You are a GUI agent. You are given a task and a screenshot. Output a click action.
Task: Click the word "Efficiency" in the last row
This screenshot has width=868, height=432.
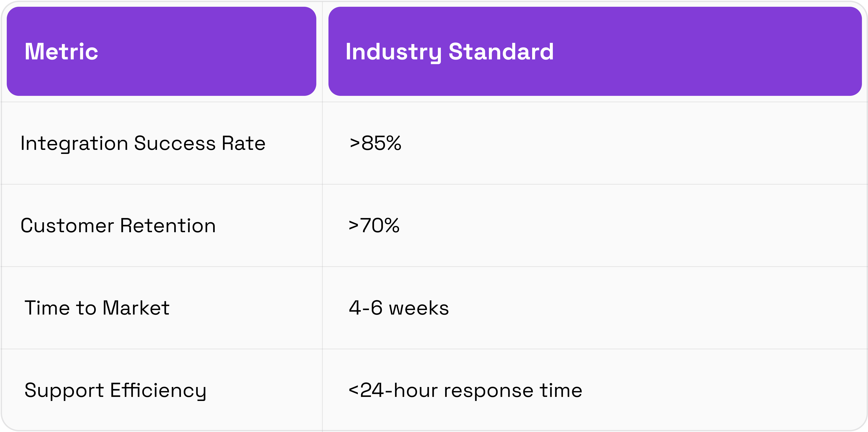click(158, 391)
